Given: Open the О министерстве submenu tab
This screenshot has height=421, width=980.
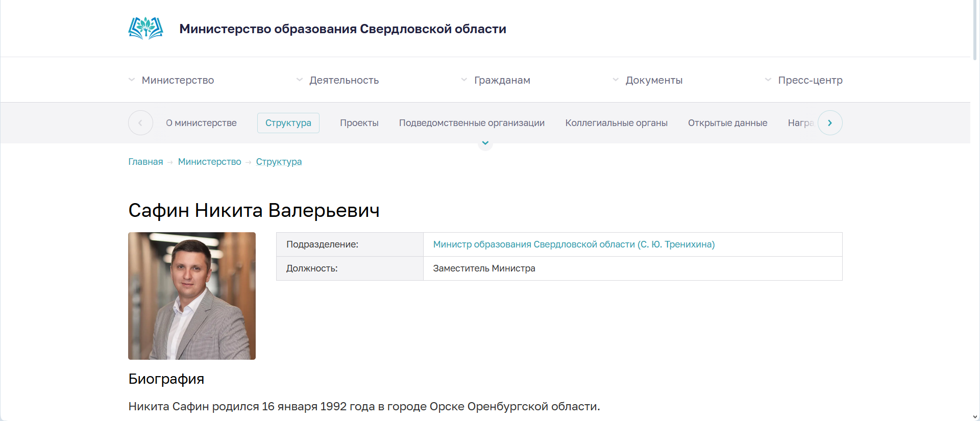Looking at the screenshot, I should pos(201,123).
